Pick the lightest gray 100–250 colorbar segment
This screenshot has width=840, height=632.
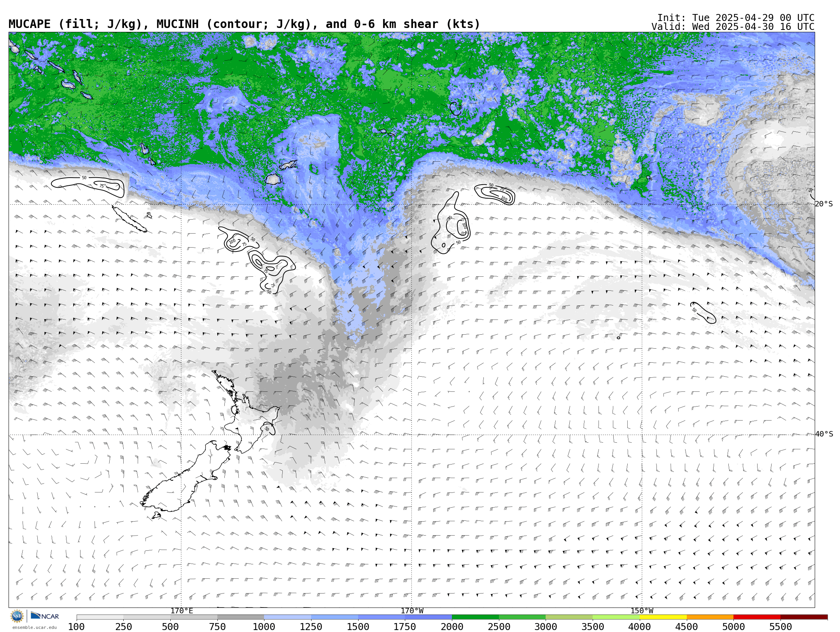[100, 617]
